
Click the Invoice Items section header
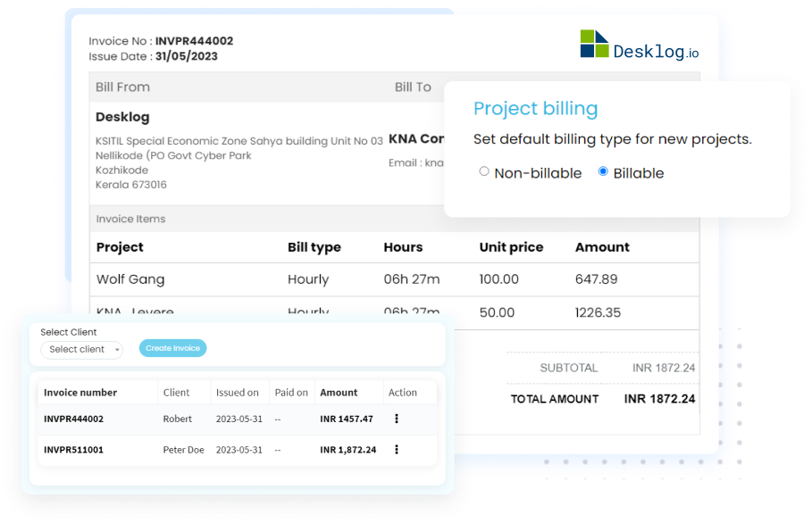[x=130, y=219]
